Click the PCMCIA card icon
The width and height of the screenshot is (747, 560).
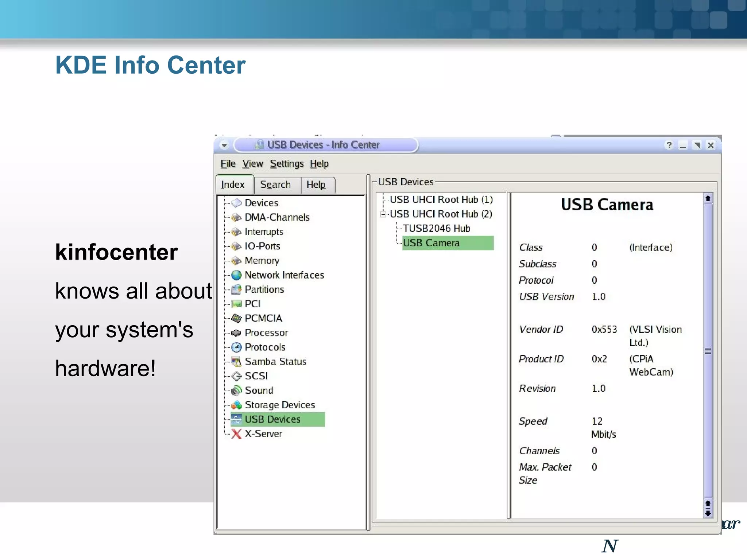(236, 318)
